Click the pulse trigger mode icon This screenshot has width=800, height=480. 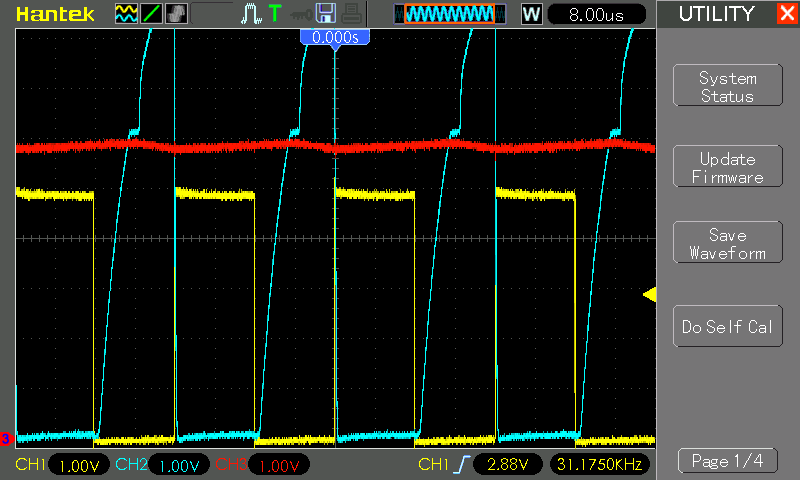251,14
